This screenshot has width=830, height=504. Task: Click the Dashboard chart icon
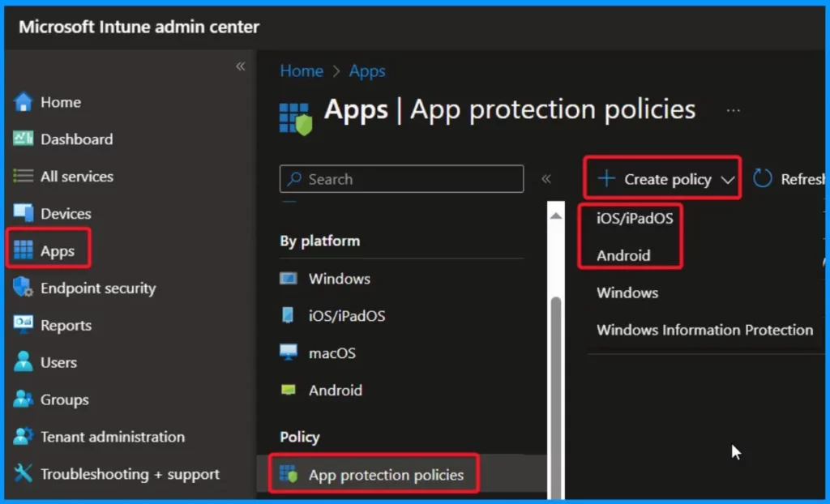point(23,139)
